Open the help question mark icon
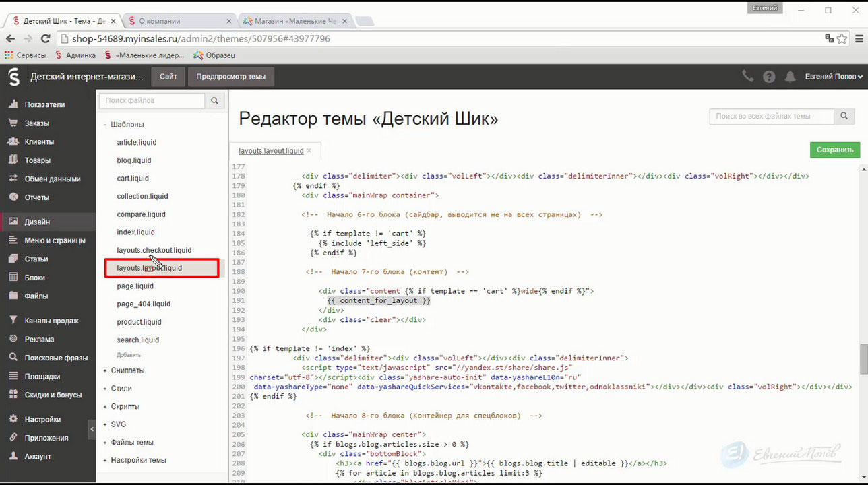The width and height of the screenshot is (868, 485). point(769,77)
